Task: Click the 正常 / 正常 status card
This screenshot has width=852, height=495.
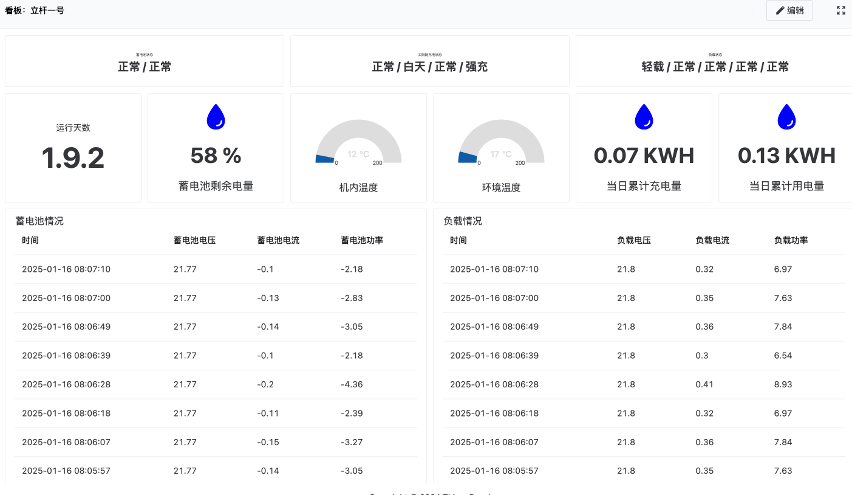Action: (x=145, y=61)
